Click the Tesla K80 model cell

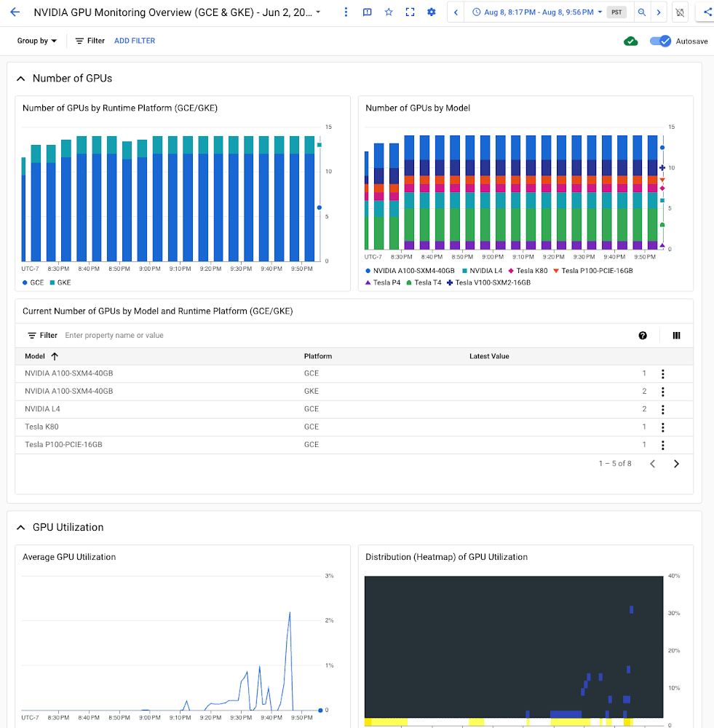[x=41, y=427]
